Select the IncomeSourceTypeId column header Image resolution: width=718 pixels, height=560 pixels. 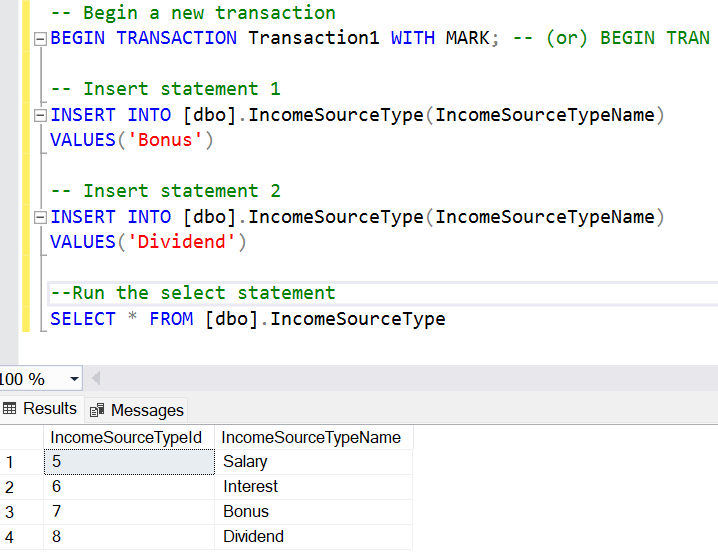tap(126, 437)
